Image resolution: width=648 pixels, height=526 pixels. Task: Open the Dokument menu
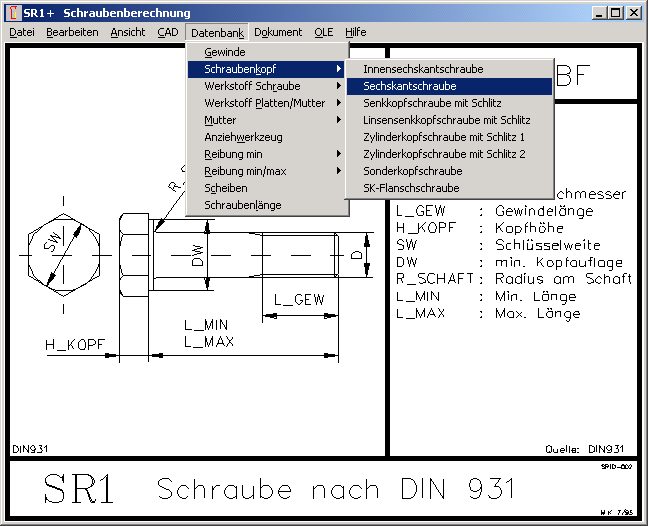(x=278, y=32)
